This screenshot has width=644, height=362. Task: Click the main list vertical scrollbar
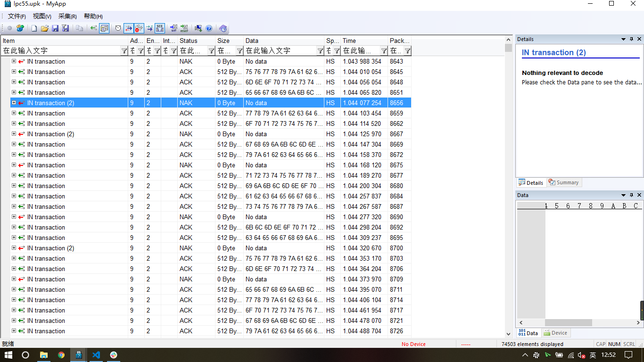(508, 187)
